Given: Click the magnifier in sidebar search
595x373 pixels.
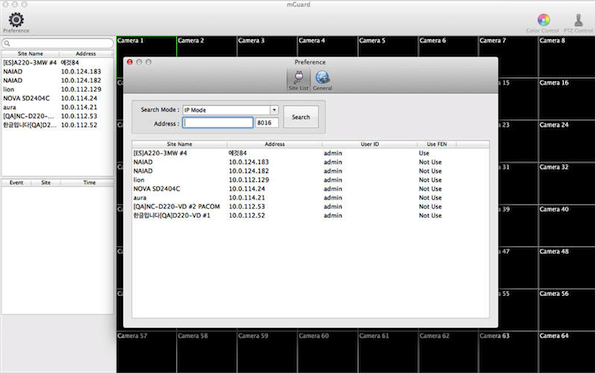Looking at the screenshot, I should point(7,43).
